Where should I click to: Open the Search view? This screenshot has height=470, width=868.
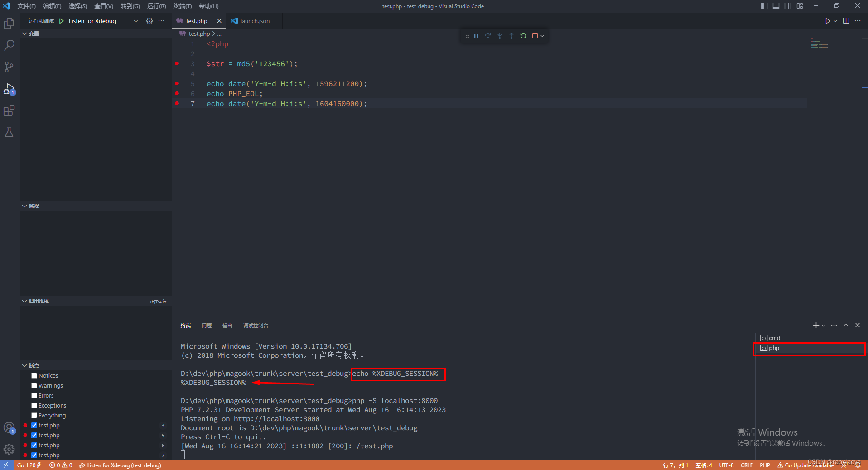pos(9,45)
